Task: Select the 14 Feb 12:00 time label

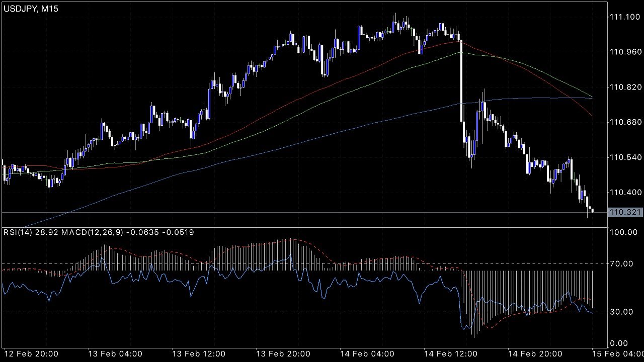Action: click(451, 354)
